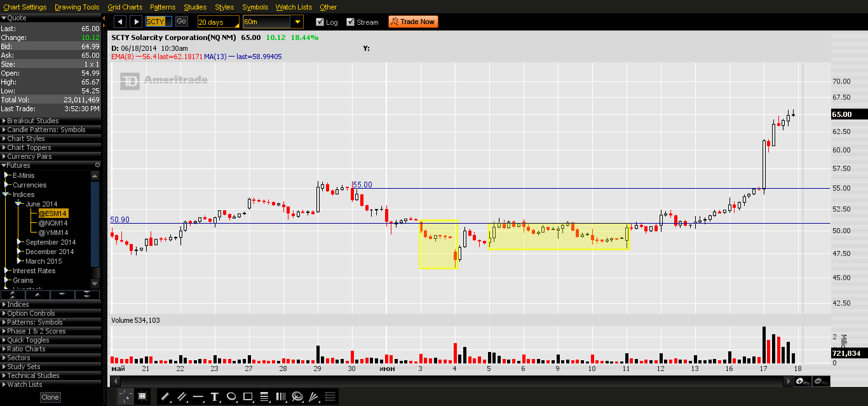868x406 pixels.
Task: Open the Patterns menu
Action: point(163,7)
